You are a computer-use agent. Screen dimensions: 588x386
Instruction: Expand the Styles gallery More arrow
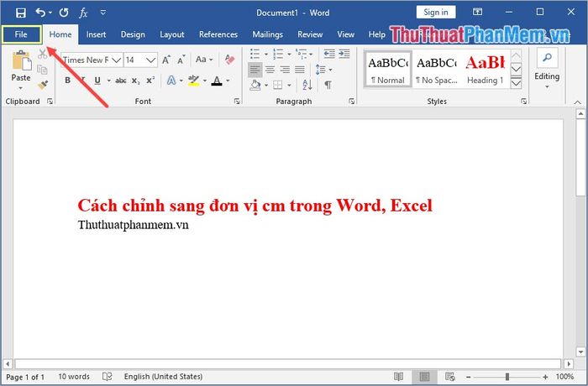pos(516,82)
